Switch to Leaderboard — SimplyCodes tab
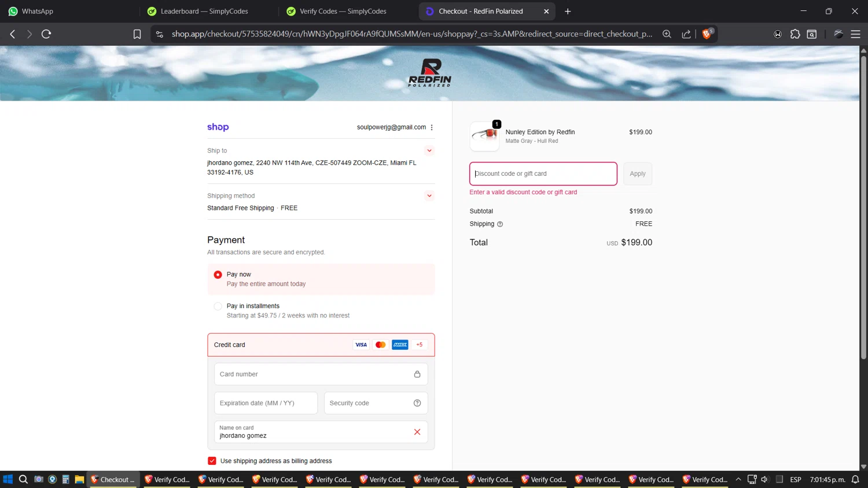Image resolution: width=868 pixels, height=488 pixels. 209,11
